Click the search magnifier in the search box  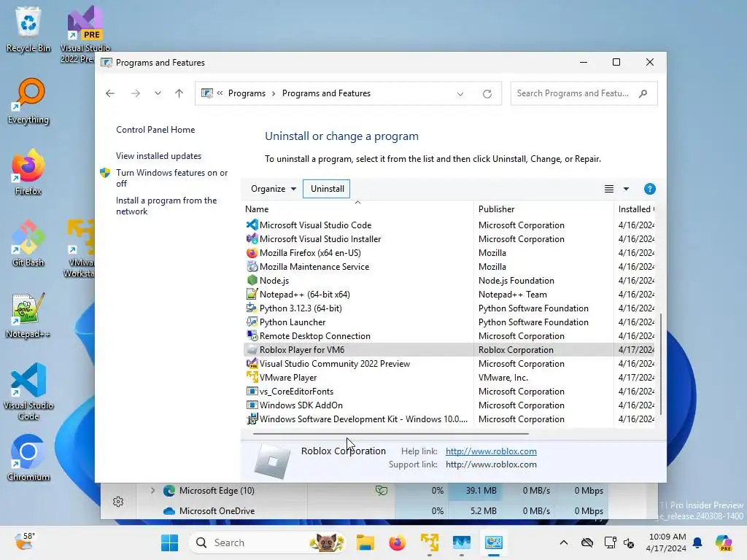643,93
